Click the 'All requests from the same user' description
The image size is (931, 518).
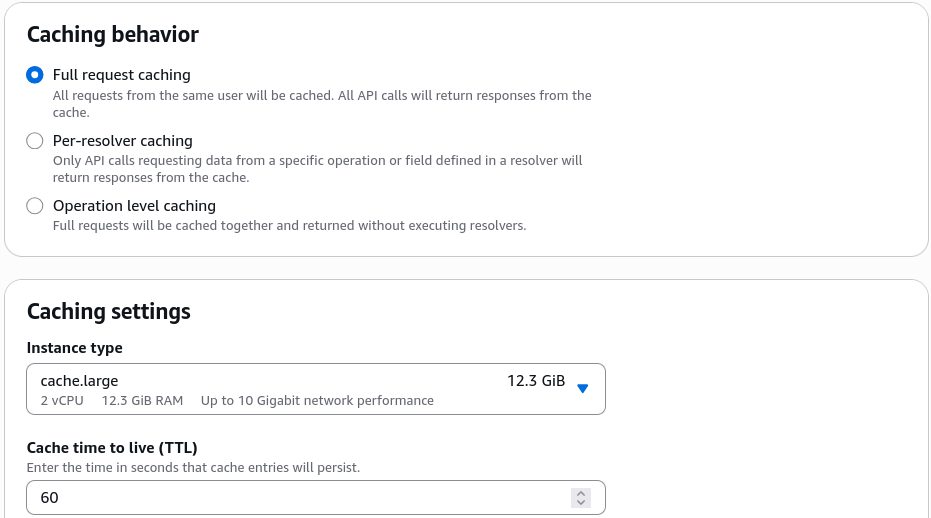(x=322, y=104)
